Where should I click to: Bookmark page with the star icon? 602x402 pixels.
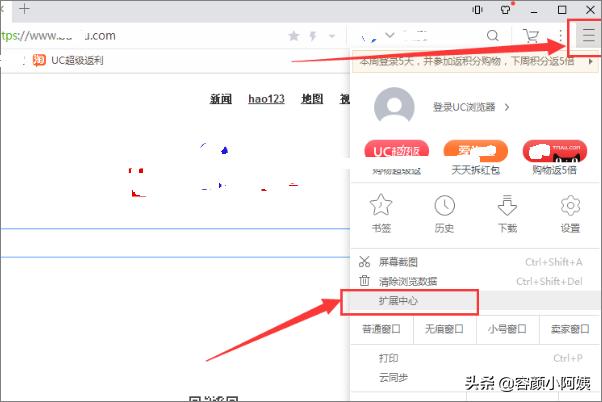(294, 36)
